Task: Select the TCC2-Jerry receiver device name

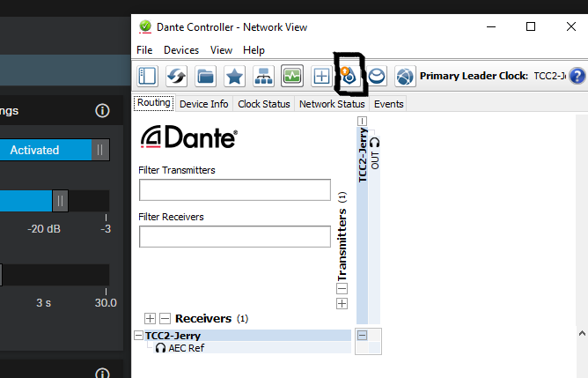Action: click(x=173, y=336)
